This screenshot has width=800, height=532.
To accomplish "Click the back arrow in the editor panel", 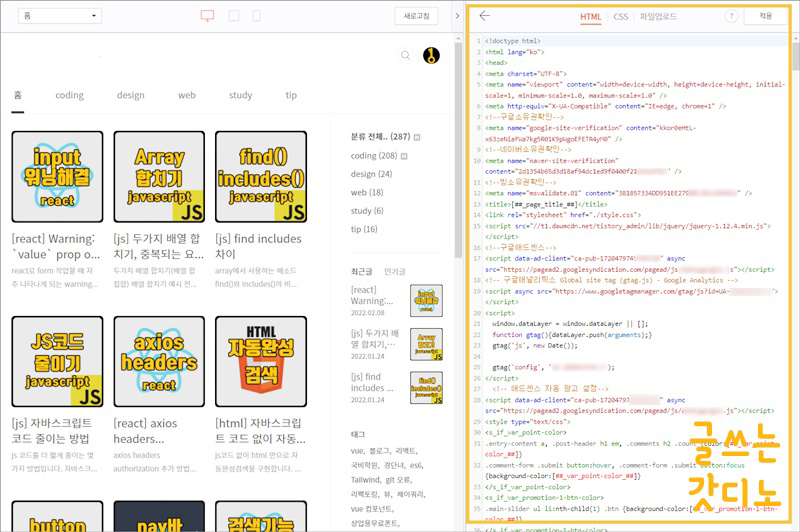I will (485, 16).
